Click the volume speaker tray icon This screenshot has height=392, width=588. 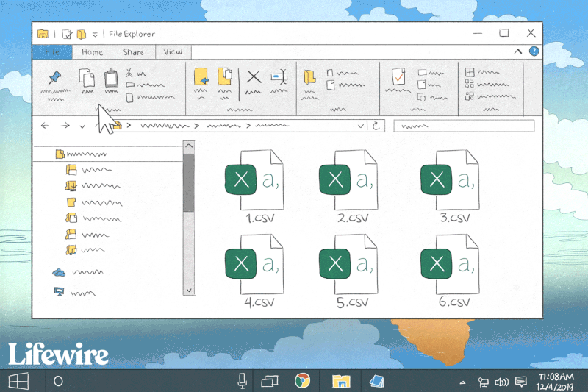(501, 382)
